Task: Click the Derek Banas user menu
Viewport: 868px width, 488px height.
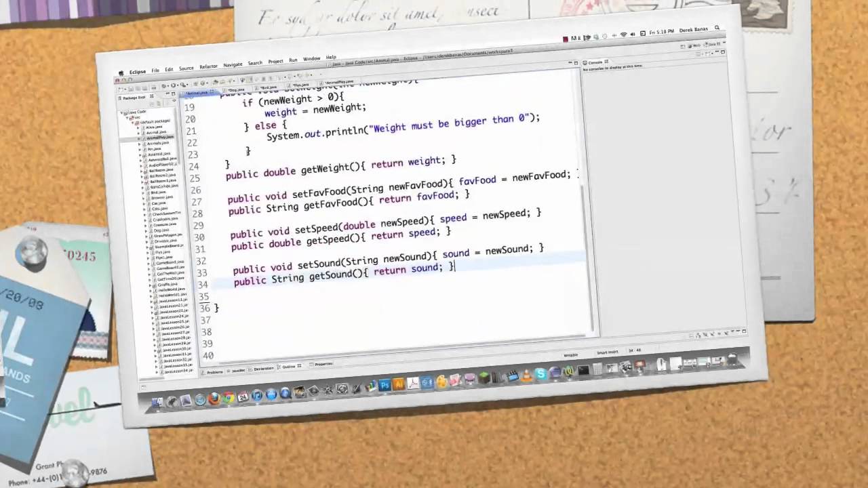Action: (x=694, y=30)
